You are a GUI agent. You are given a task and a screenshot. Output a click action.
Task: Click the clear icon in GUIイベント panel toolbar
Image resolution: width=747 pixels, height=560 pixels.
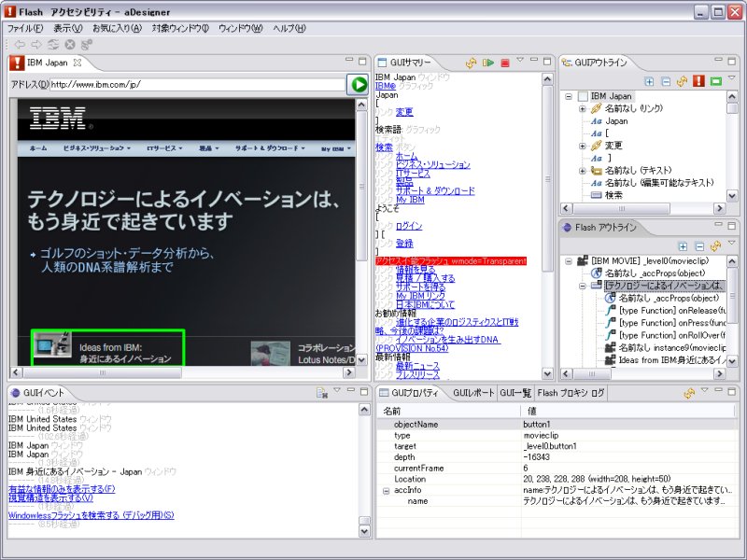(x=322, y=393)
